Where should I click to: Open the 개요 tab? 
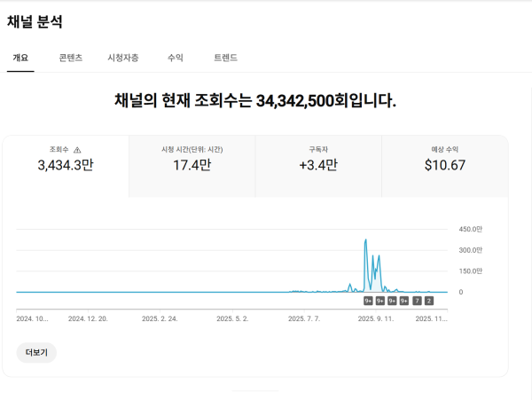20,58
